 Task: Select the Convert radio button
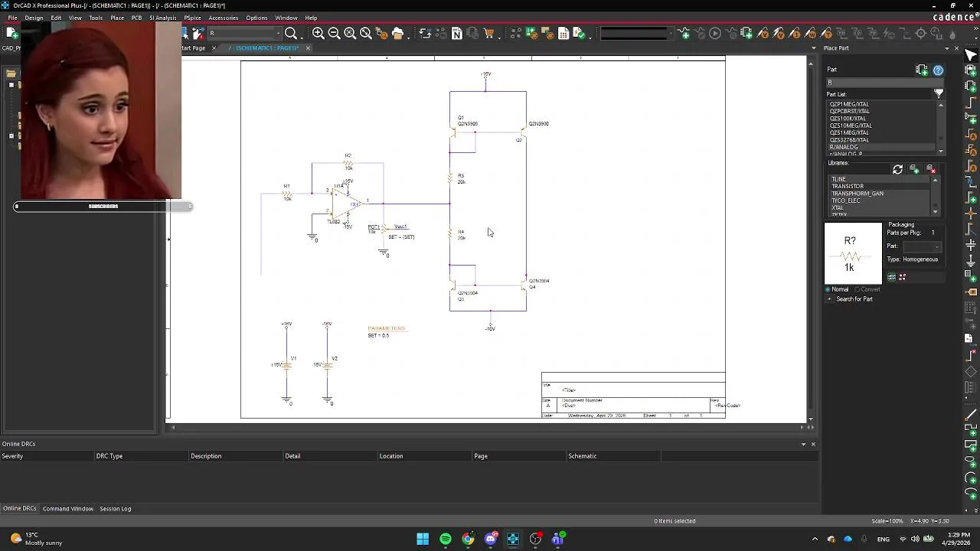pyautogui.click(x=857, y=289)
